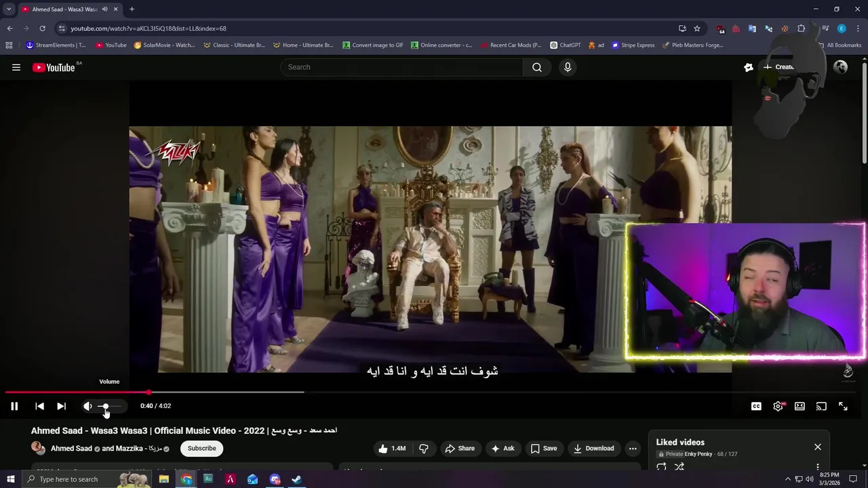Viewport: 868px width, 488px height.
Task: Go to previous video in playlist
Action: 39,406
